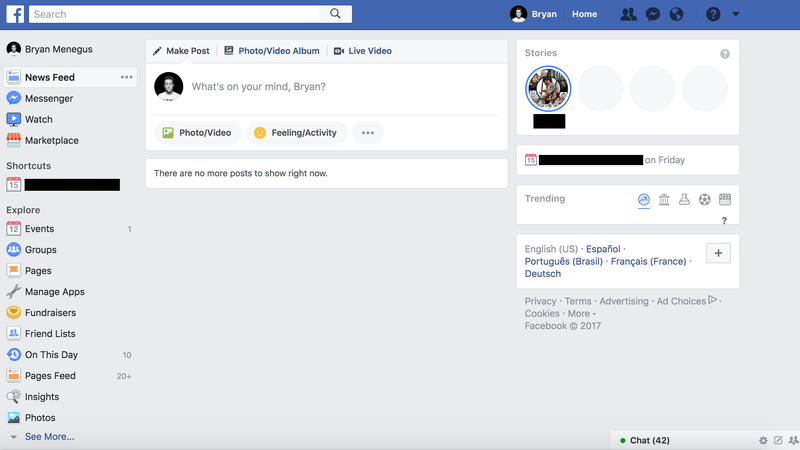Open Bryan Menegus profile in sidebar
This screenshot has height=450, width=800.
coord(49,49)
